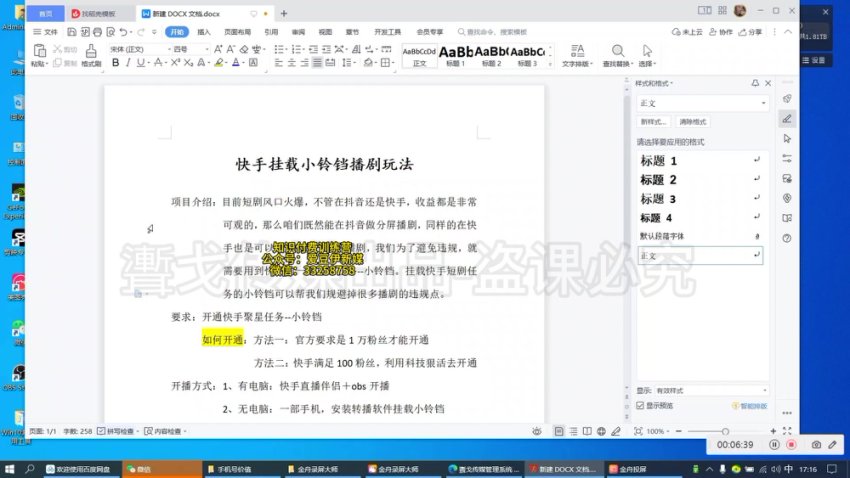Click the 新样式 button

pos(654,121)
